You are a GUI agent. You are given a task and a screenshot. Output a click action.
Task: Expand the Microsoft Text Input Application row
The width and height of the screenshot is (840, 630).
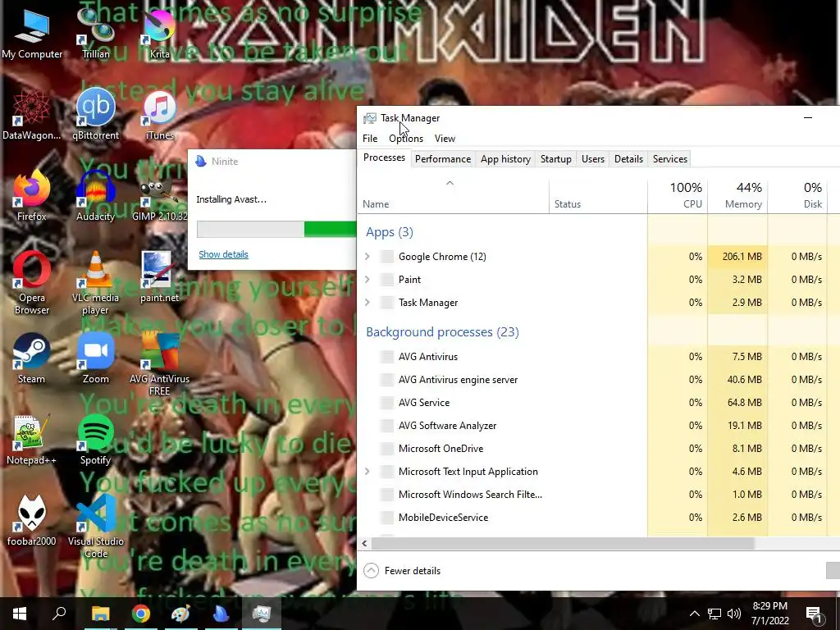point(367,472)
